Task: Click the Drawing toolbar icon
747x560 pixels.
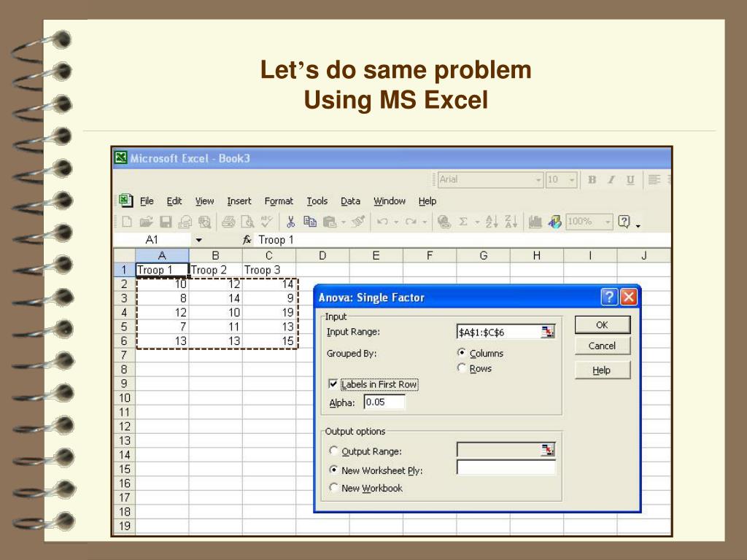Action: (x=554, y=222)
